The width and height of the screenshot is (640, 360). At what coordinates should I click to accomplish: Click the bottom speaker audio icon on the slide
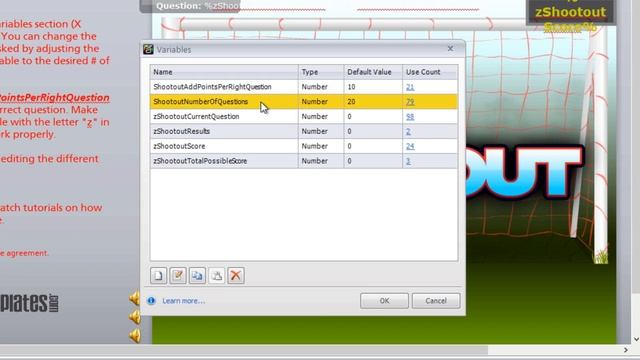pyautogui.click(x=135, y=335)
